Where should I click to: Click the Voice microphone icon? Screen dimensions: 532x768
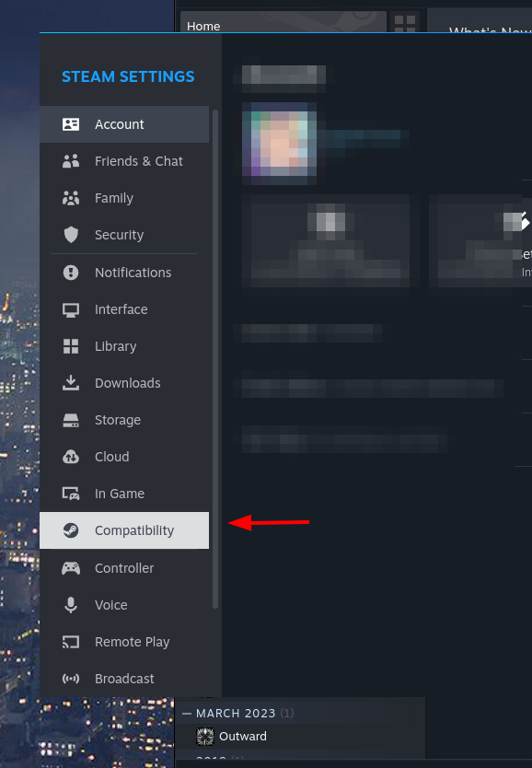(x=71, y=605)
